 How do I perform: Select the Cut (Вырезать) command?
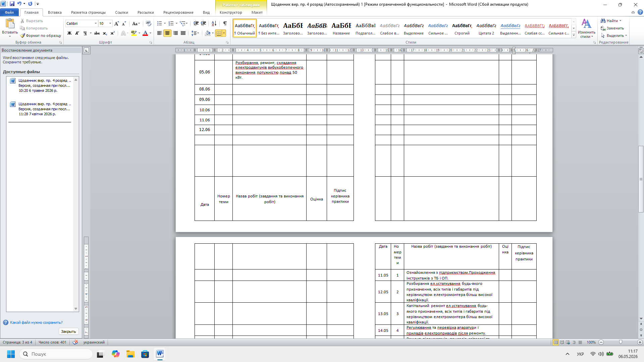[32, 21]
